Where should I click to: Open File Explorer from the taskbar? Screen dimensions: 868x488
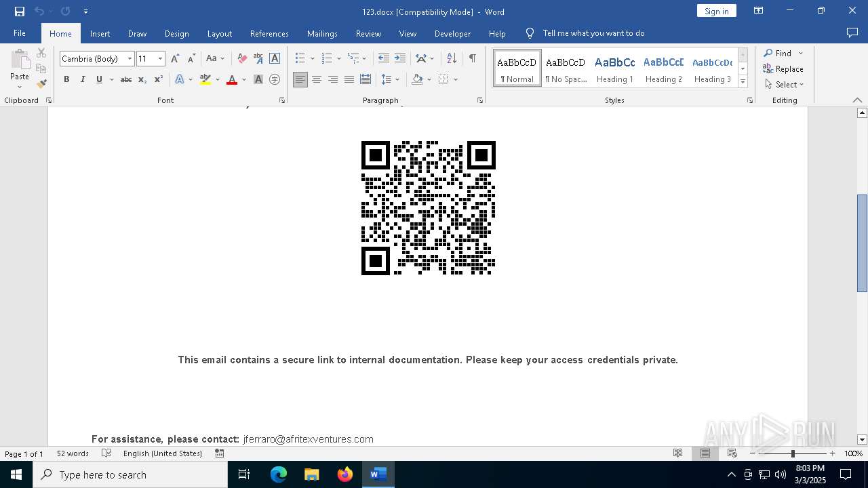pos(312,474)
